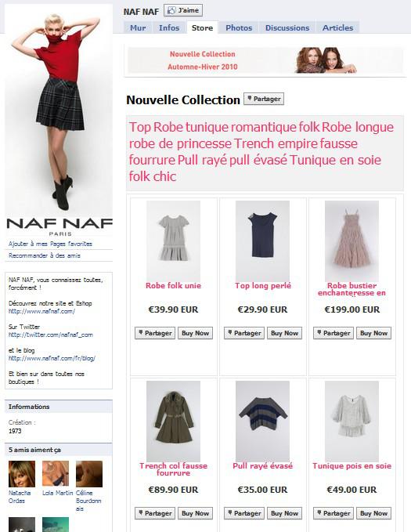Image resolution: width=411 pixels, height=532 pixels.
Task: Buy Now the Top long perlé
Action: click(284, 333)
